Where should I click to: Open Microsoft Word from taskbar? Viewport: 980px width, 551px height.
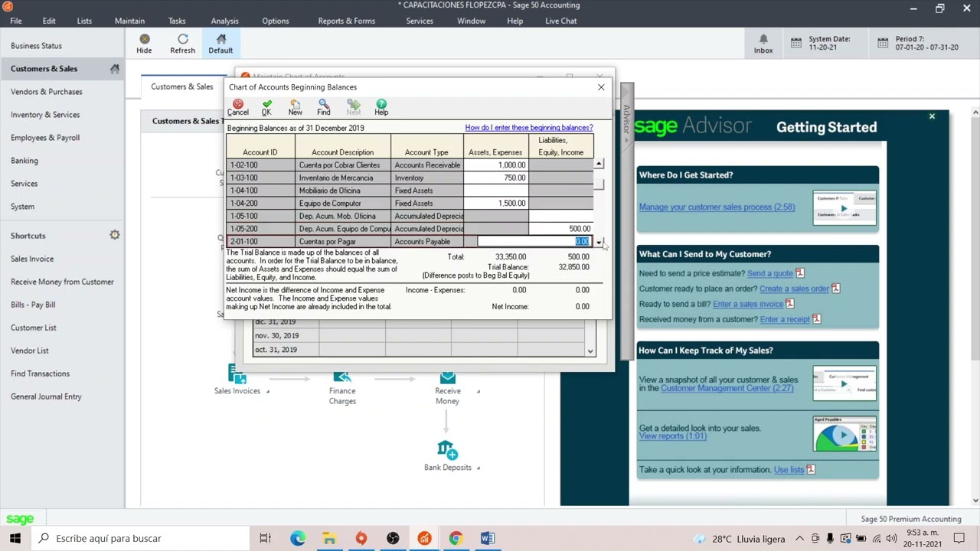(488, 538)
